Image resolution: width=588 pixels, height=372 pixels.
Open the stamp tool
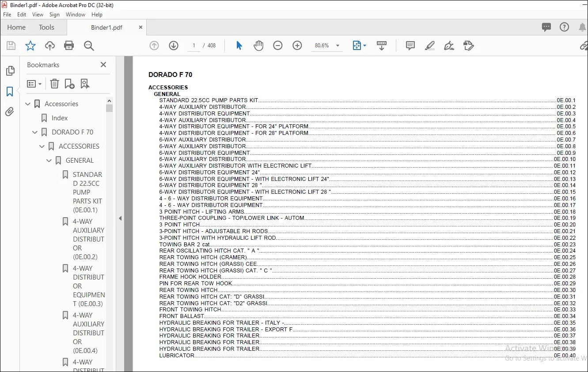[x=469, y=46]
